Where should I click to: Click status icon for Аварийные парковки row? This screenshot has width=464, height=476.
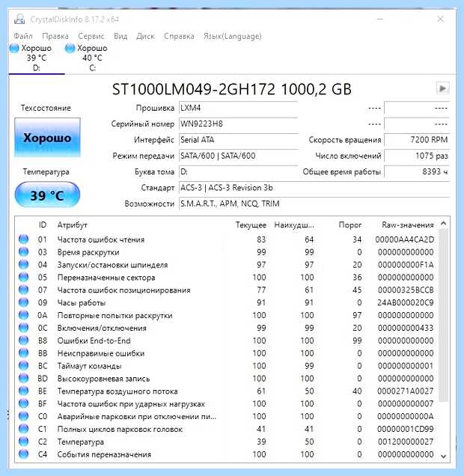point(23,416)
